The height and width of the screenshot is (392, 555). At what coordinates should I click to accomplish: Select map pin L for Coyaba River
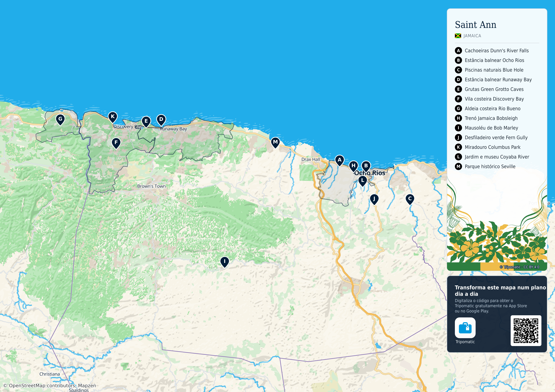tap(362, 181)
